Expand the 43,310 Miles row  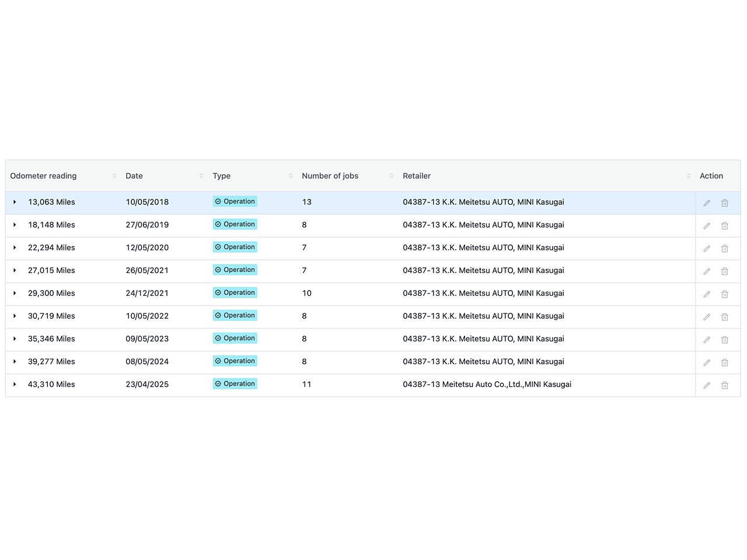(x=15, y=384)
